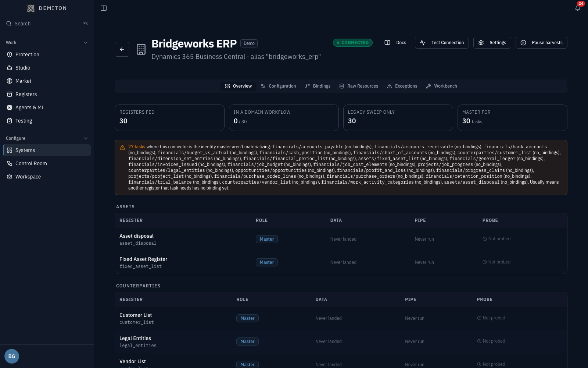This screenshot has height=368, width=588.
Task: Open Testing in the sidebar
Action: click(47, 121)
